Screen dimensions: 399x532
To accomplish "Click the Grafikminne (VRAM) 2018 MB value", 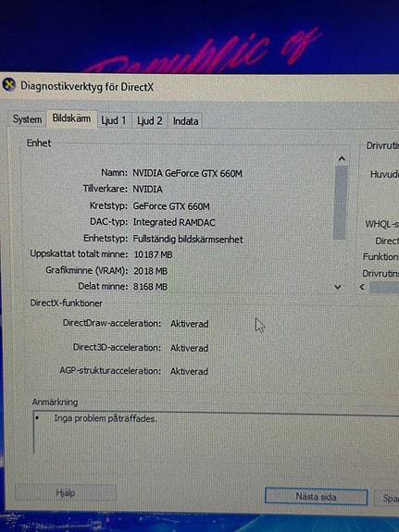I will pyautogui.click(x=150, y=271).
